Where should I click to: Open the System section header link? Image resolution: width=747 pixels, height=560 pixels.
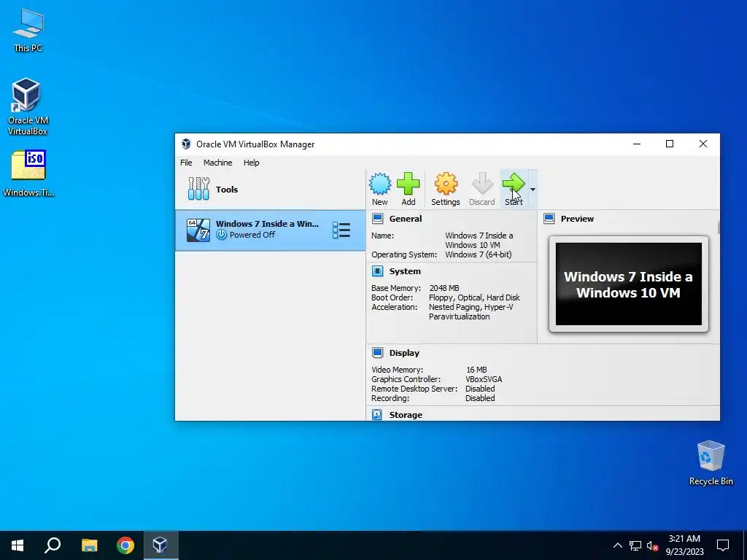tap(405, 271)
